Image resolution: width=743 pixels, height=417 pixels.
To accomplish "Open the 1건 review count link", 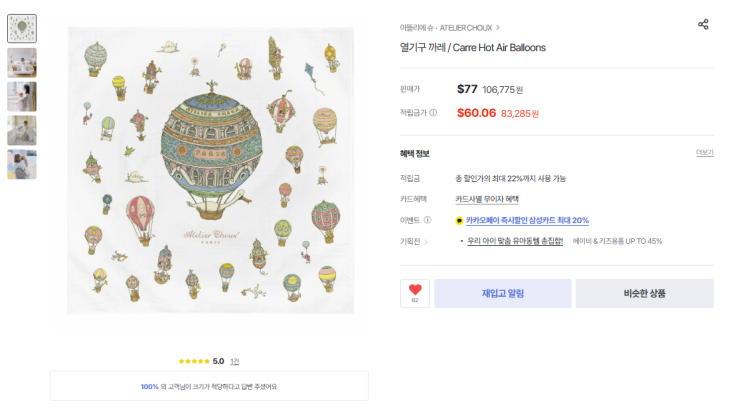I will pyautogui.click(x=235, y=361).
